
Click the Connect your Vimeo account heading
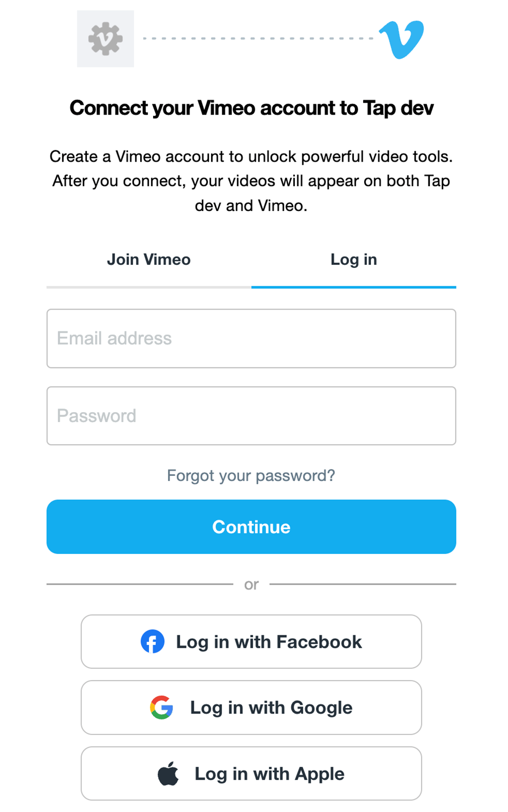(252, 108)
